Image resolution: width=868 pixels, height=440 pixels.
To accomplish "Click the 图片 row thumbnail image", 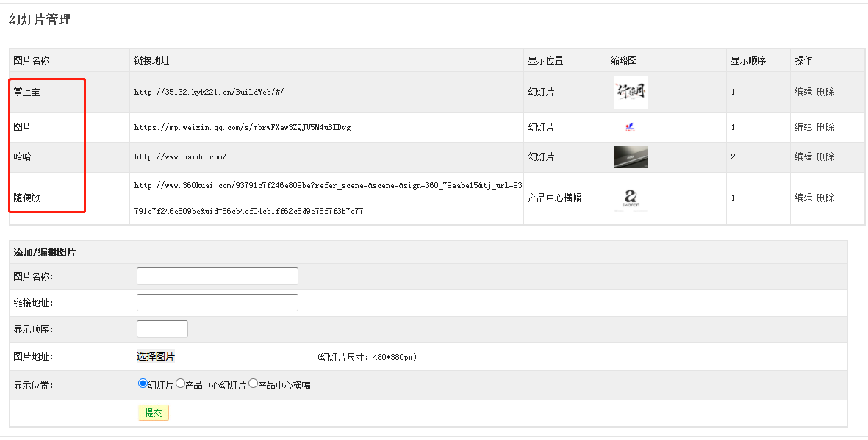I will pos(630,127).
